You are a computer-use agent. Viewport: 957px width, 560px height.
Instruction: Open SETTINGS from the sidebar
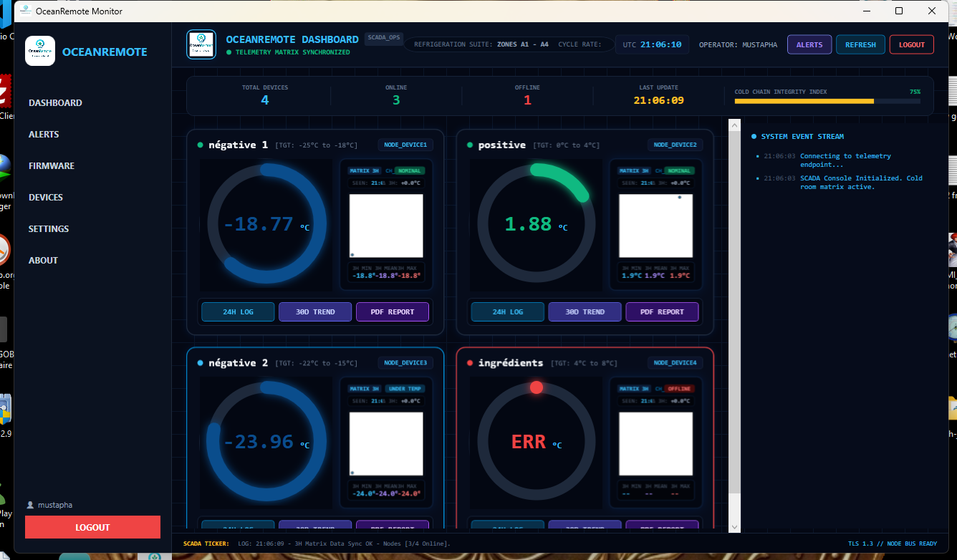pos(49,229)
